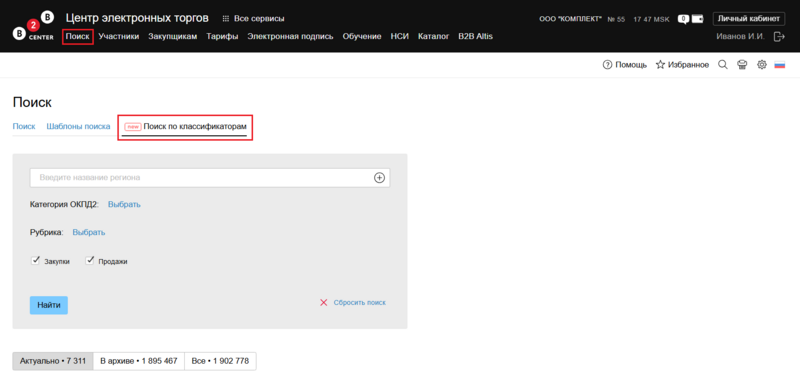Open Участники menu item
Viewport: 800px width, 380px height.
tap(119, 36)
